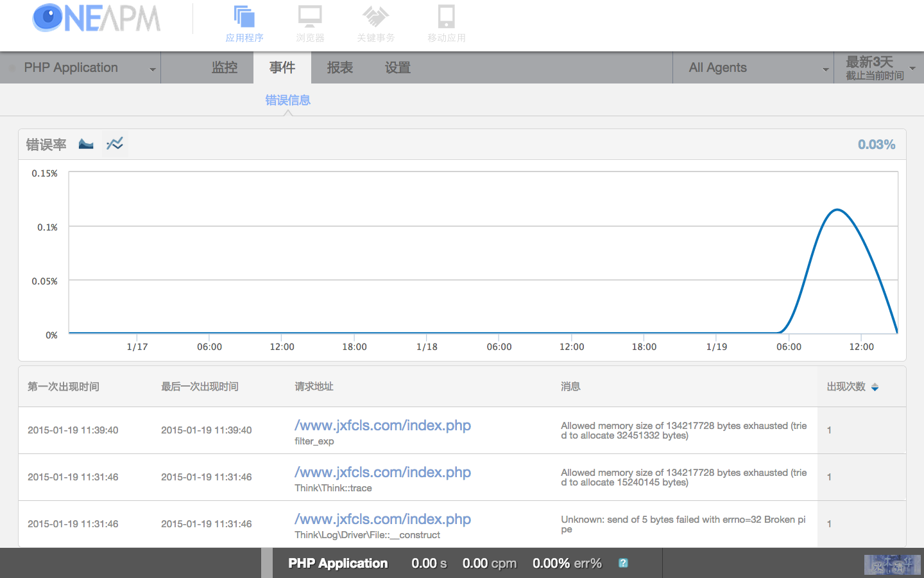Click the 第一次出现时间 column header
The width and height of the screenshot is (924, 578).
(x=64, y=387)
